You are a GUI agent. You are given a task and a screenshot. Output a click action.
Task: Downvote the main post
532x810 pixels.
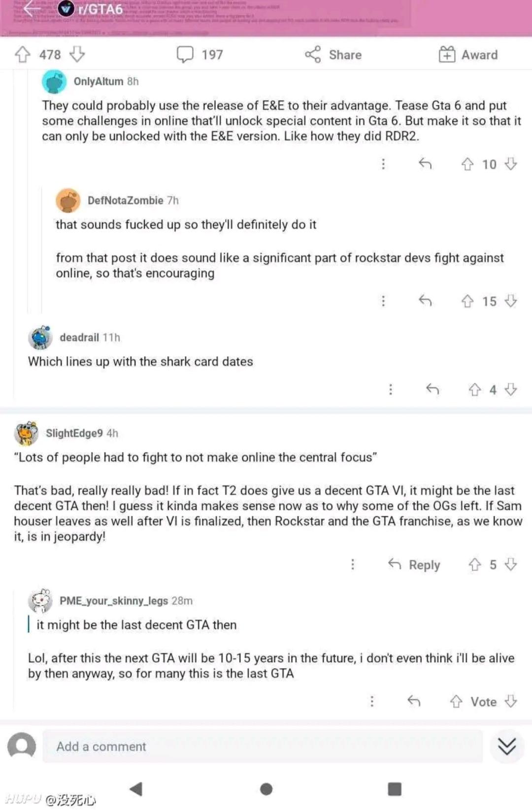pyautogui.click(x=77, y=54)
